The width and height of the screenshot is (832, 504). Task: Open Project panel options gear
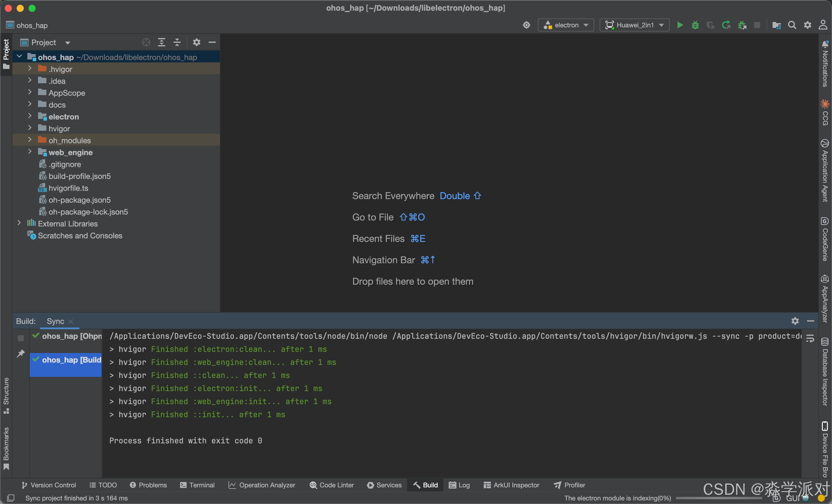tap(196, 42)
